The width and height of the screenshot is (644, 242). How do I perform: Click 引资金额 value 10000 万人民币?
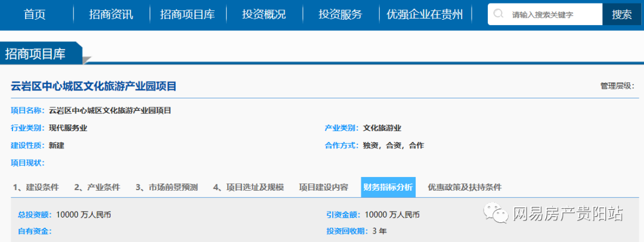tap(392, 215)
